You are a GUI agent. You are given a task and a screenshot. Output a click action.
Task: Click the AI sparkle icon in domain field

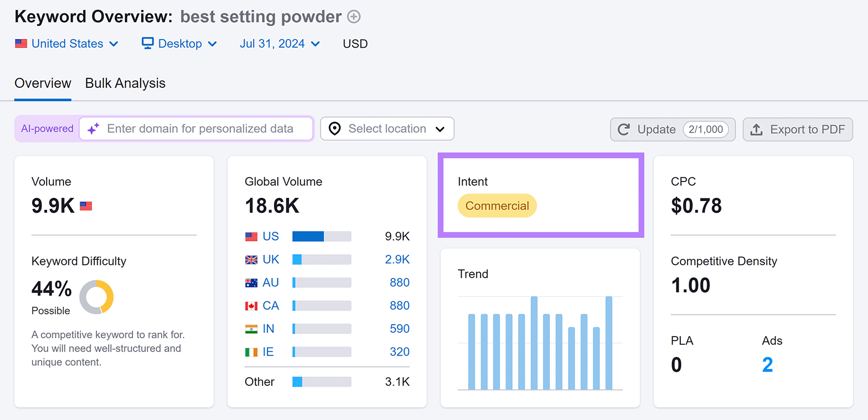(x=93, y=129)
